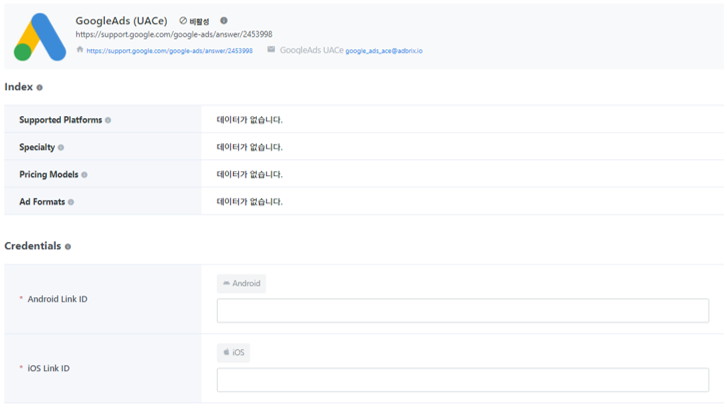The image size is (727, 417).
Task: Click the info icon beside the status badge
Action: 223,20
